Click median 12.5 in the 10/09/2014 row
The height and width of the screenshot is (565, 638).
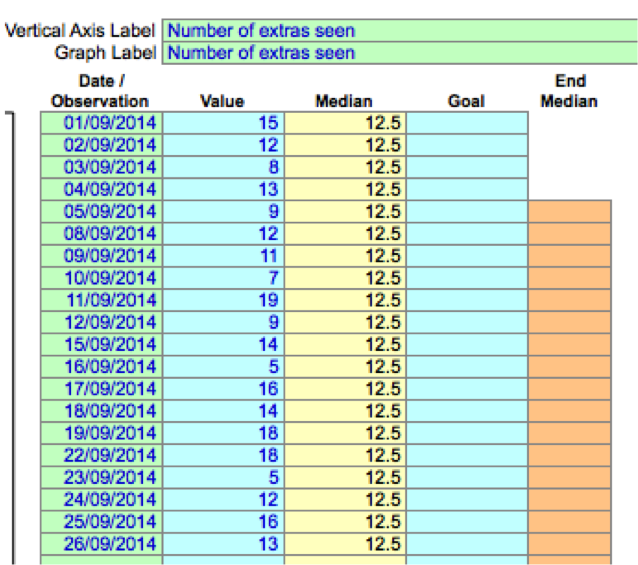coord(345,278)
